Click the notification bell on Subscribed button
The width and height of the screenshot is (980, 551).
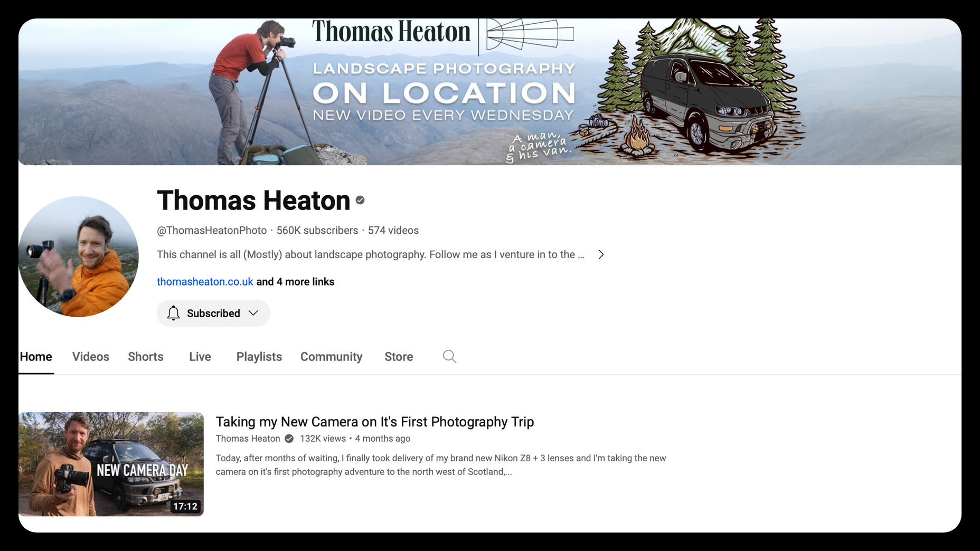point(173,313)
